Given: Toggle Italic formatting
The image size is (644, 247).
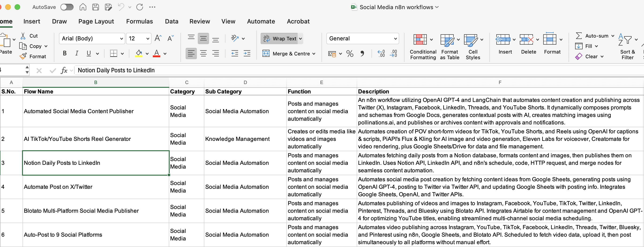Looking at the screenshot, I should (x=77, y=53).
